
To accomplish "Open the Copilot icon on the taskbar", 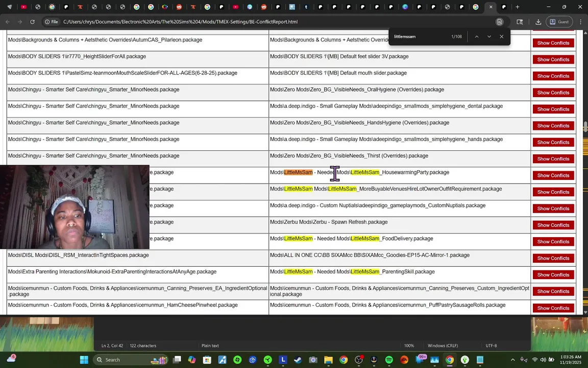I will pyautogui.click(x=192, y=360).
